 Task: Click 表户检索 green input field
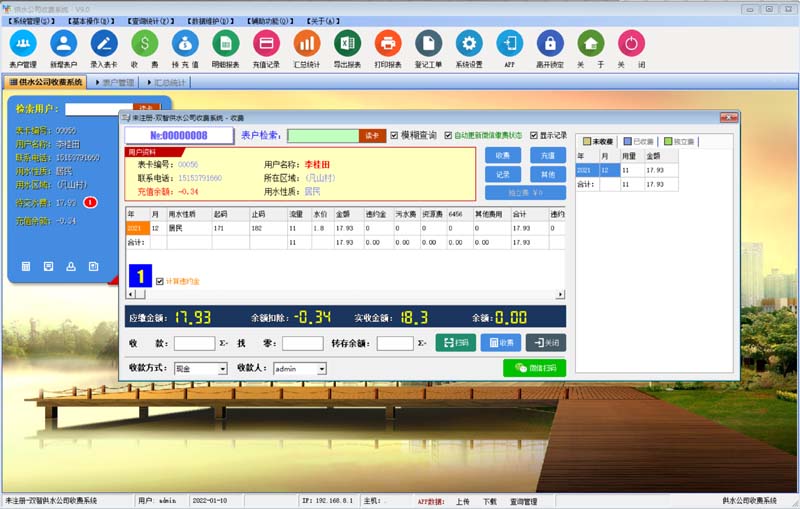323,136
